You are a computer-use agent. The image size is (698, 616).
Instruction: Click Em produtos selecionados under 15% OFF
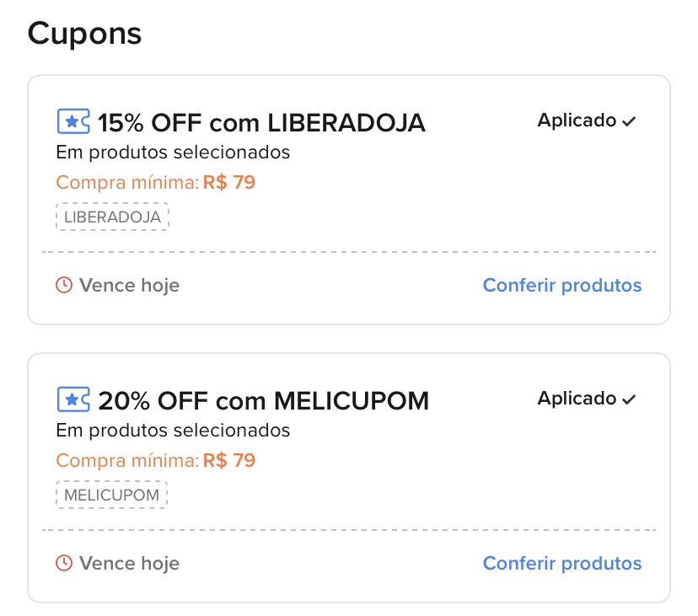click(173, 153)
